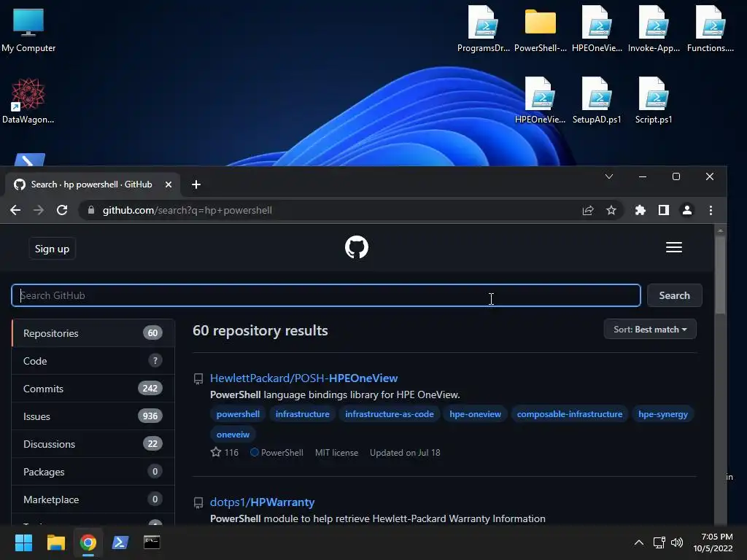
Task: Select SetupAD.ps1 file on desktop
Action: 597,101
